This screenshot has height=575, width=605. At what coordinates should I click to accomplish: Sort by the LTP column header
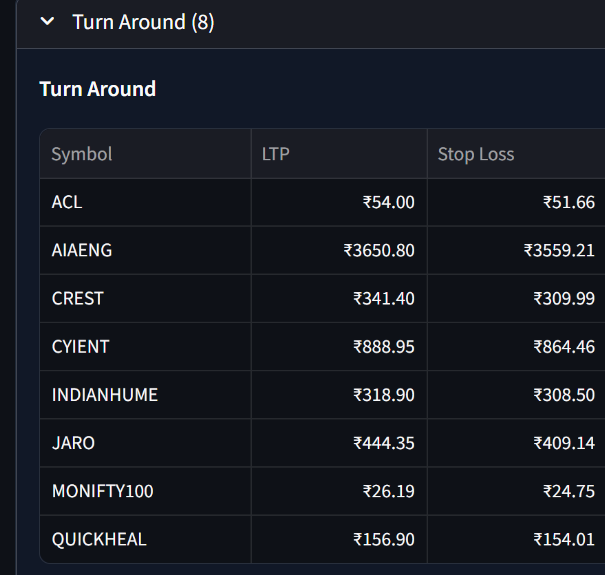(x=275, y=154)
